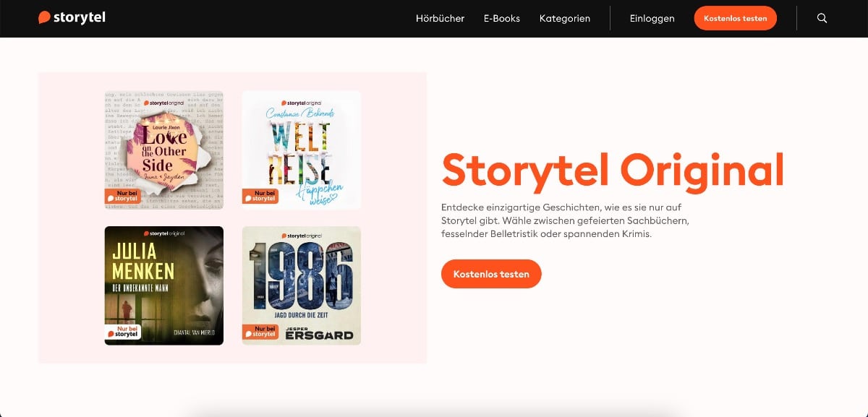Open Love on the Other Side cover

click(x=164, y=150)
